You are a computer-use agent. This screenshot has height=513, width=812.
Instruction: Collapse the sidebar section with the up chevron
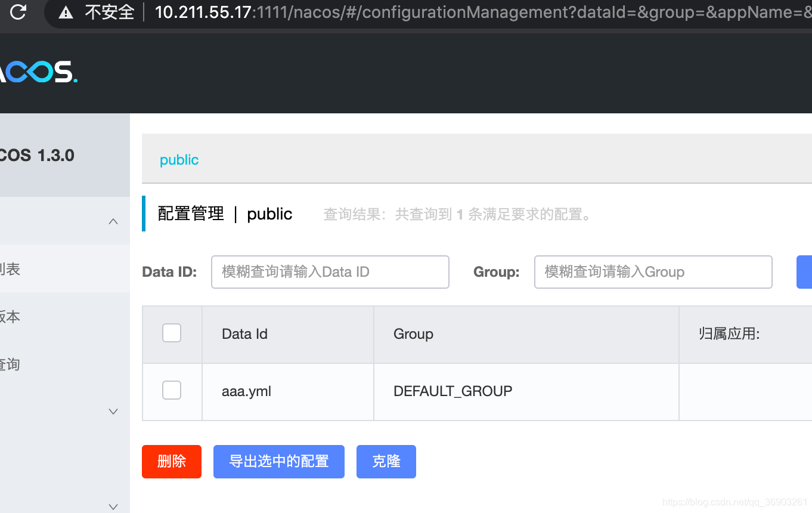click(x=113, y=221)
